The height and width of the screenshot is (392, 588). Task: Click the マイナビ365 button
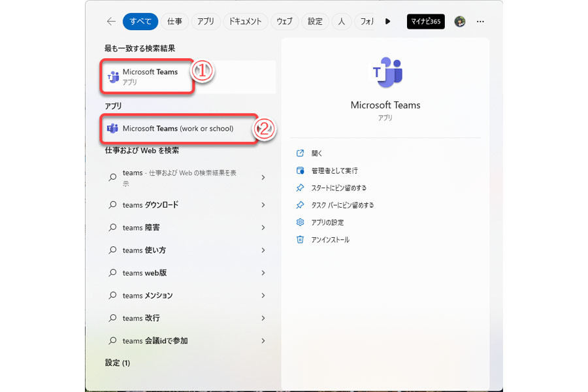(425, 22)
